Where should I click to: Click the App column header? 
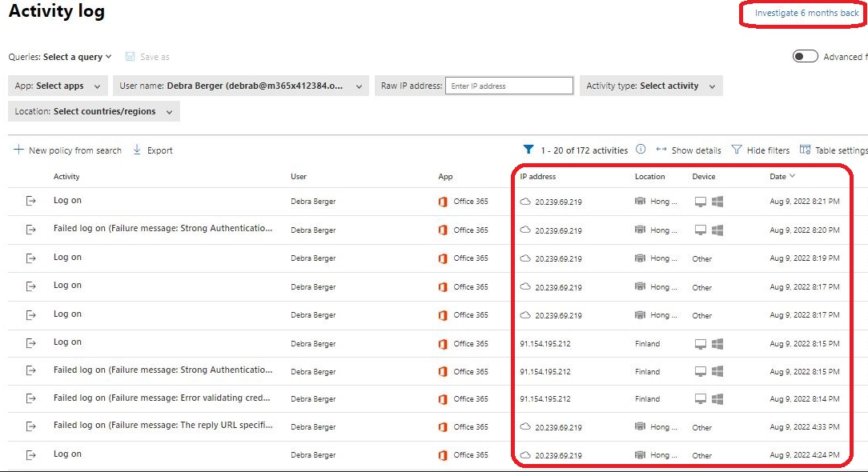[446, 177]
